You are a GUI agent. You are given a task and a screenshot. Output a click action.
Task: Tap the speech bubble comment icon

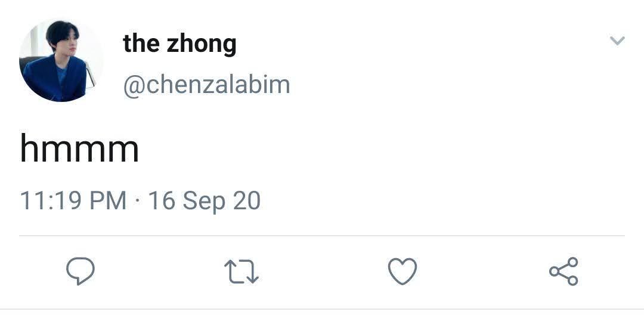click(x=80, y=271)
